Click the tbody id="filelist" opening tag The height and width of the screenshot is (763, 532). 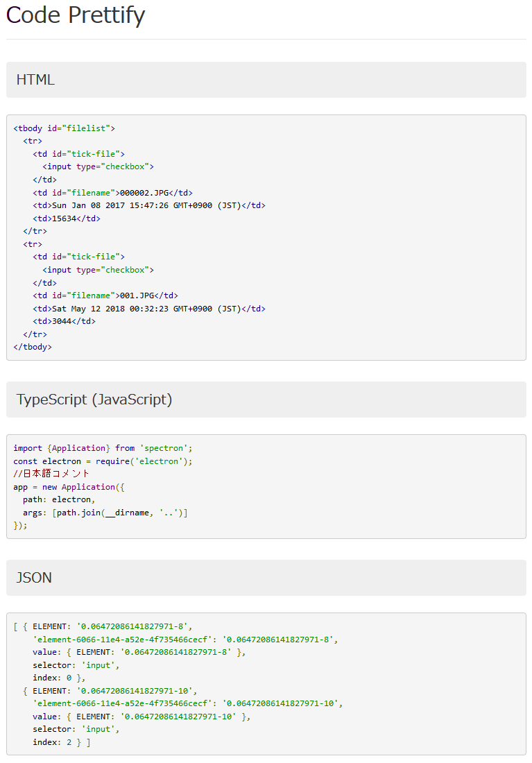[64, 128]
